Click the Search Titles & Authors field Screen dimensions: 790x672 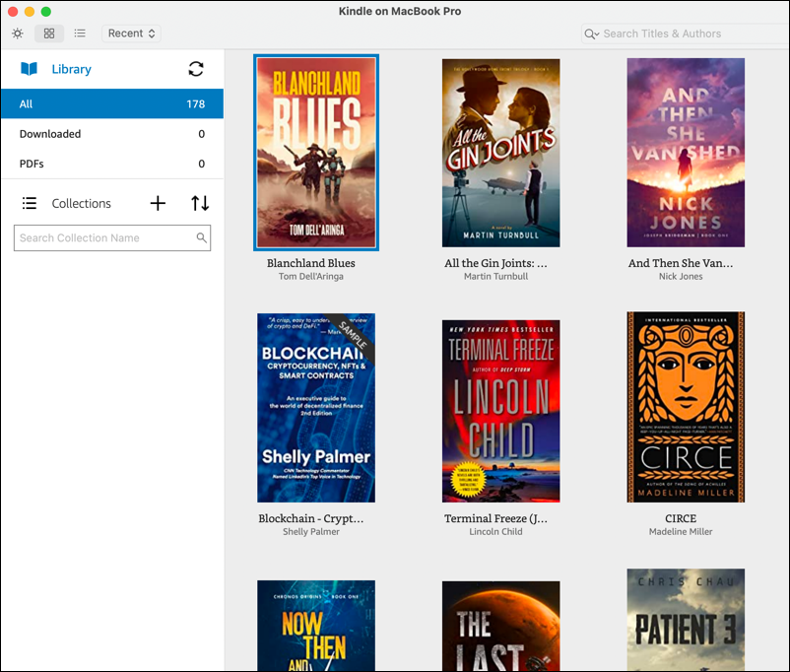click(686, 34)
